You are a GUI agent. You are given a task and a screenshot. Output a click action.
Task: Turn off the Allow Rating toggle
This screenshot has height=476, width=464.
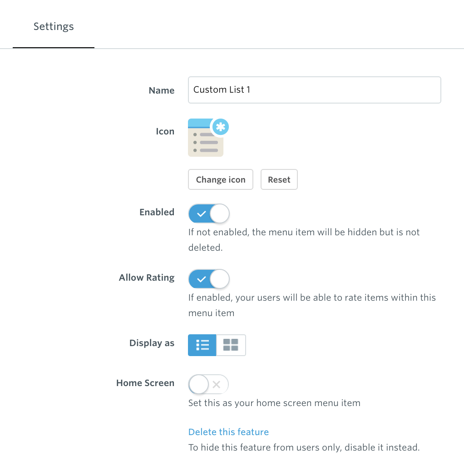tap(209, 279)
